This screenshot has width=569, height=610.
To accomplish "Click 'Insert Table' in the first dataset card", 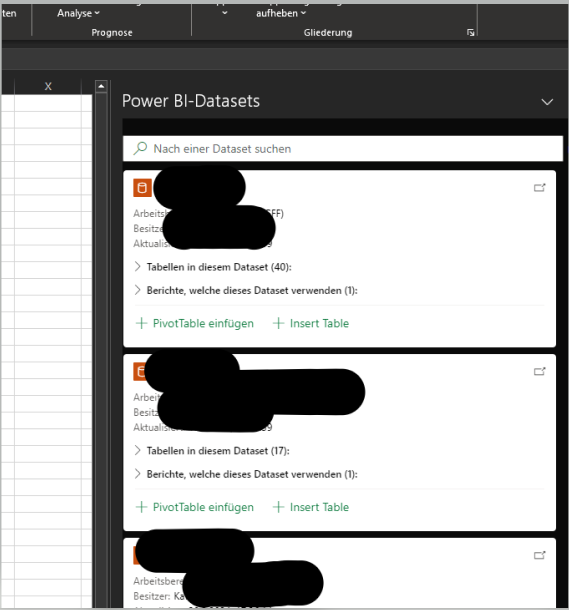I will click(311, 323).
